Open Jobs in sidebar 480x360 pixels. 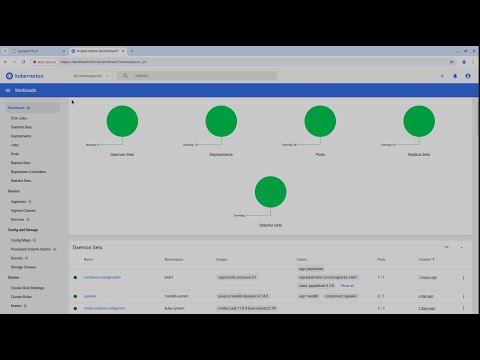15,145
